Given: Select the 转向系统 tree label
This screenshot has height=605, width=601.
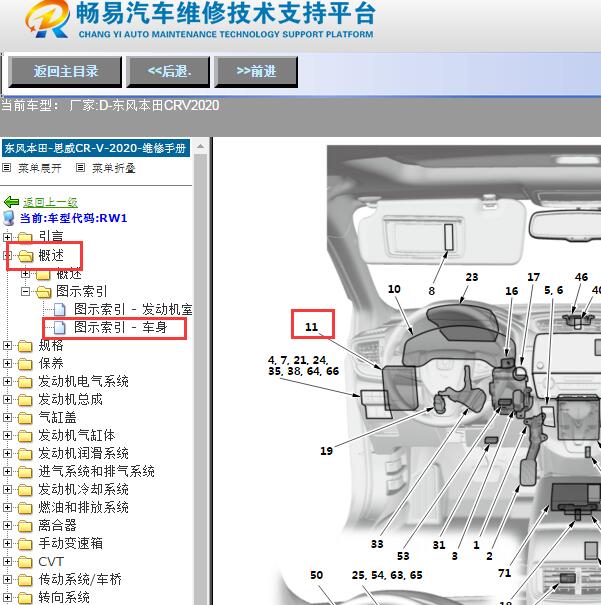Looking at the screenshot, I should 64,598.
